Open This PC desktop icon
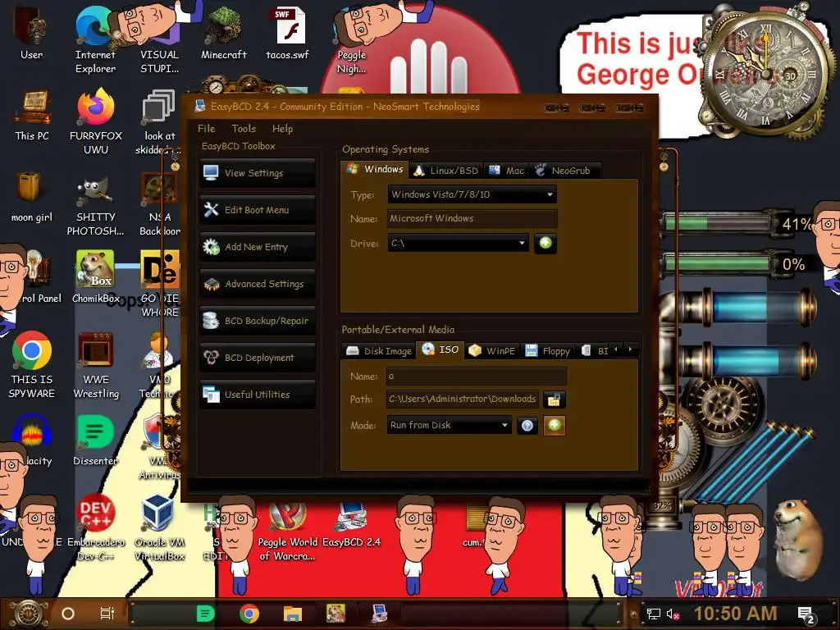 tap(32, 115)
